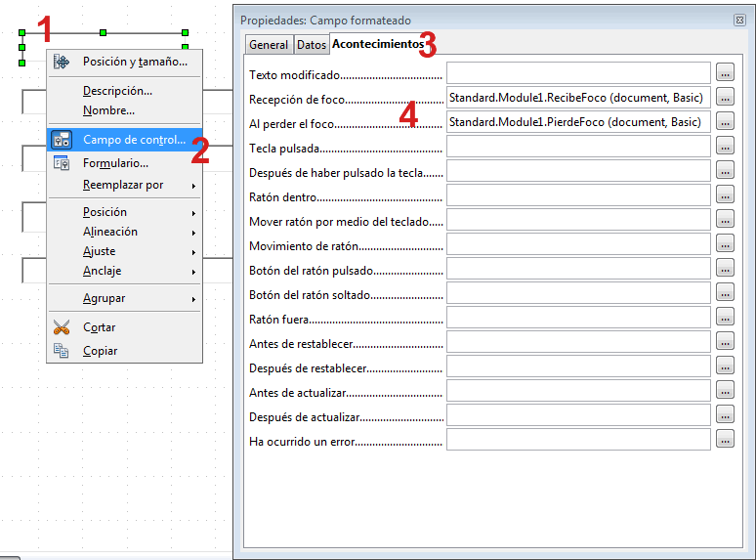Click the top-left green selection handle

coord(21,33)
